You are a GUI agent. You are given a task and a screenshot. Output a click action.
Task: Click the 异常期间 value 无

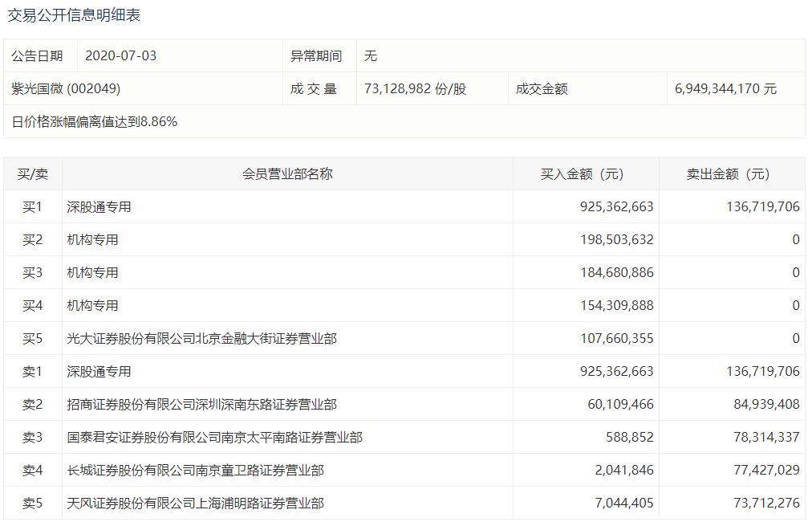tap(371, 56)
